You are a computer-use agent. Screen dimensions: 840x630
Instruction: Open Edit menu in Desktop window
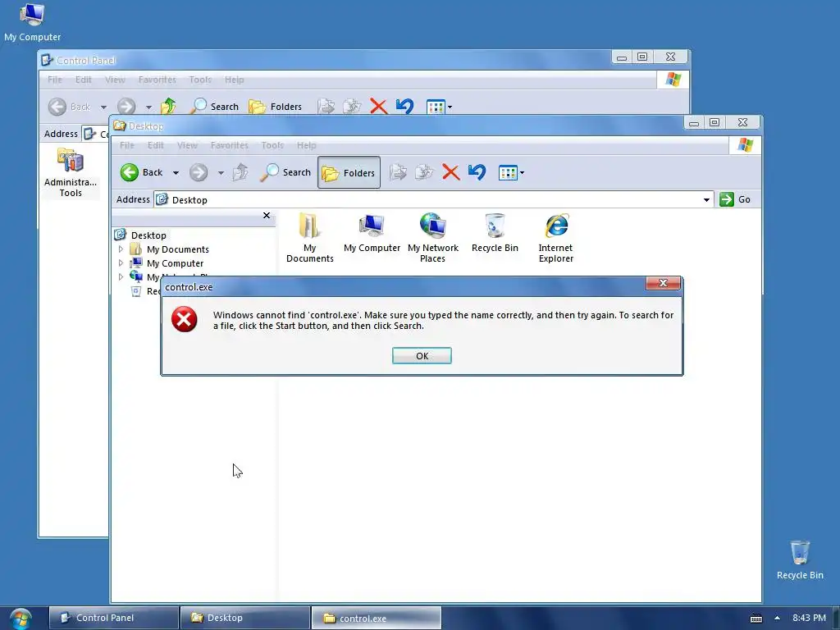click(x=155, y=145)
